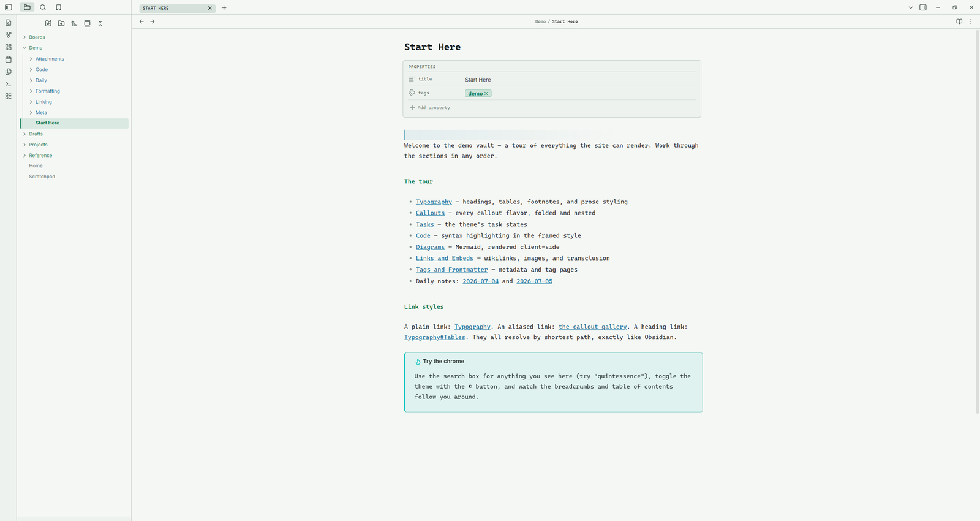Click the Link styles heading

click(x=424, y=307)
